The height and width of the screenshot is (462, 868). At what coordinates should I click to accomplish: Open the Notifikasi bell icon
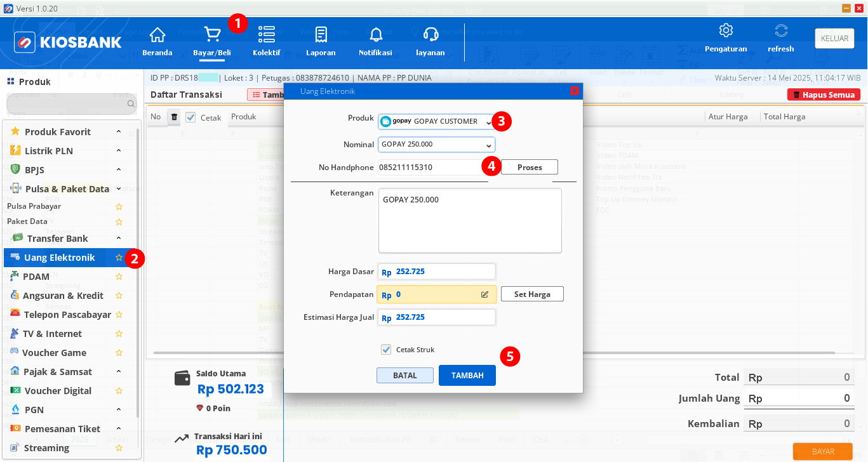(x=375, y=34)
